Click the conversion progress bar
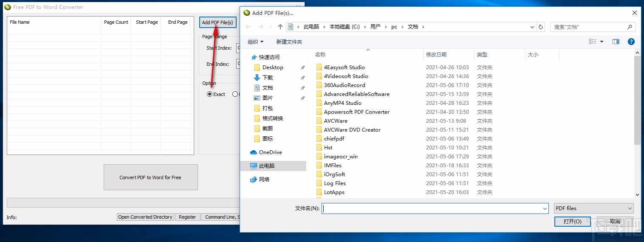 pos(123,203)
